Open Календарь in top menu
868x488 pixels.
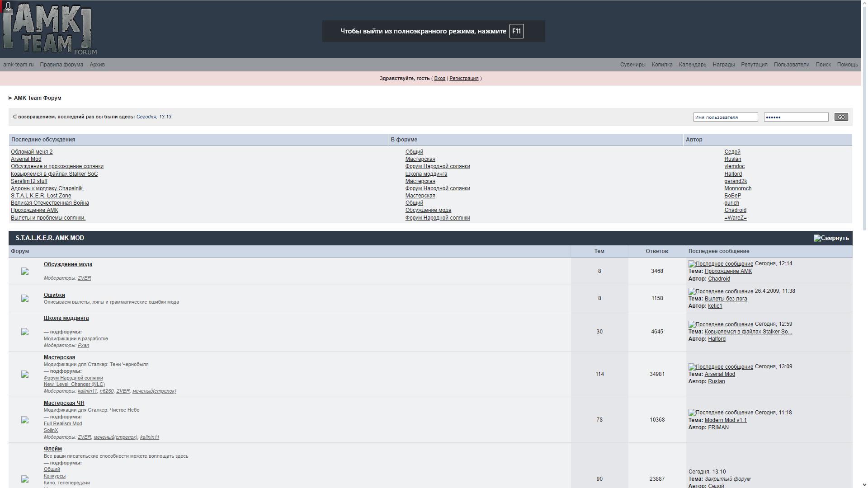point(692,65)
